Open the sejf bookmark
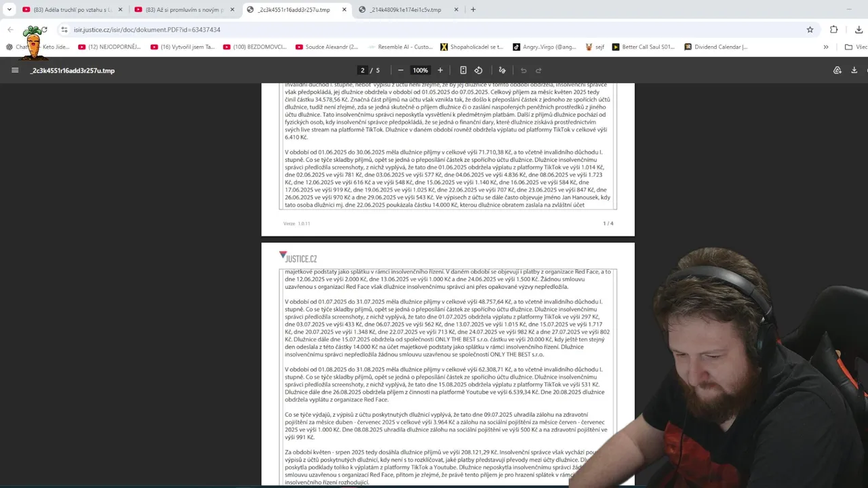868x488 pixels. pos(594,47)
